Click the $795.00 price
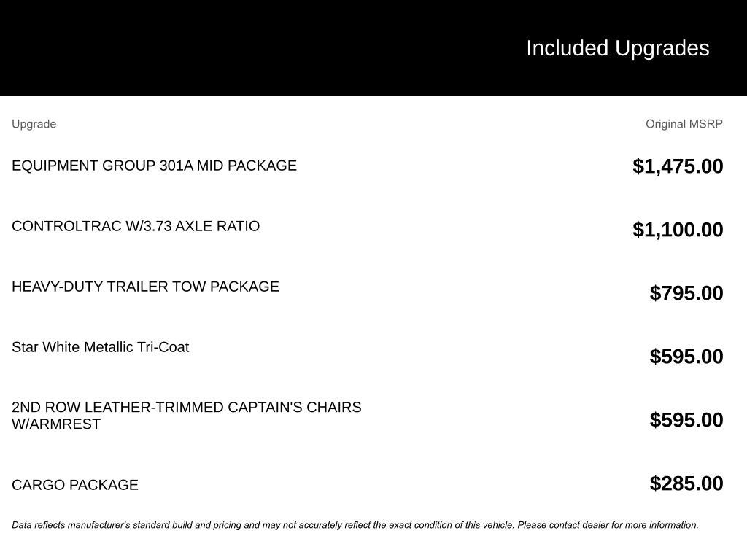The image size is (747, 560). [x=686, y=293]
